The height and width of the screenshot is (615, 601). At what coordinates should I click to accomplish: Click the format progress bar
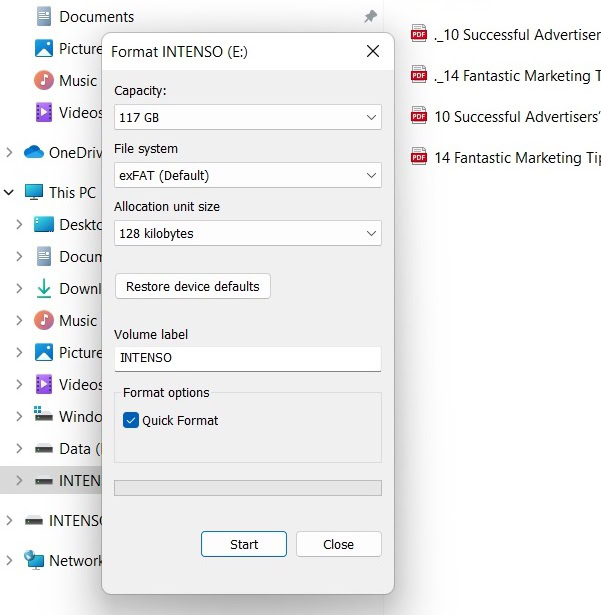click(248, 488)
